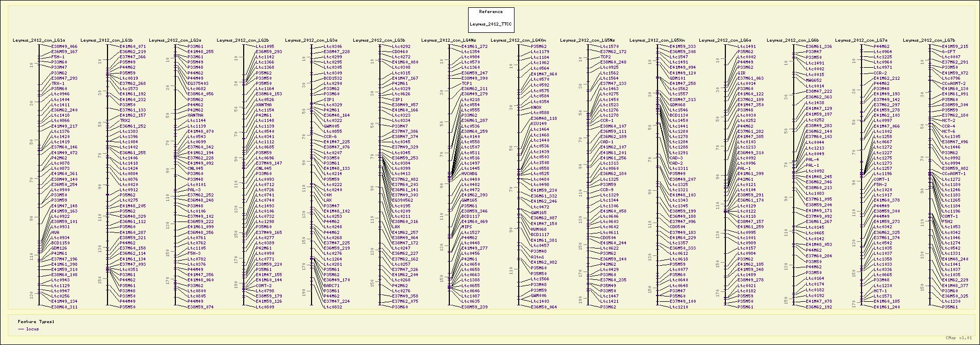Click the CCR-2 locus on LG7a
The image size is (980, 345).
(x=880, y=73)
